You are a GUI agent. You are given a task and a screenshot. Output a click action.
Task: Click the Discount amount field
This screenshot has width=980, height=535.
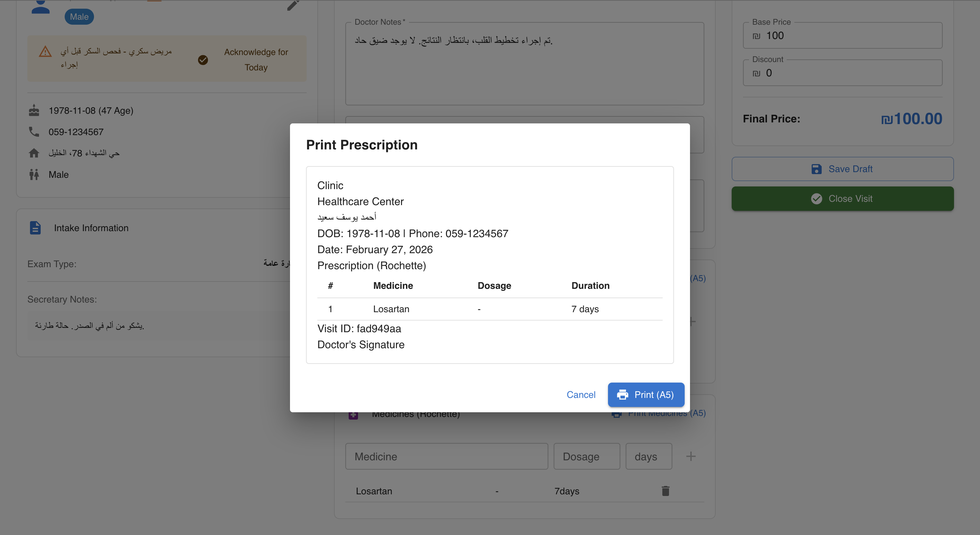pos(842,73)
